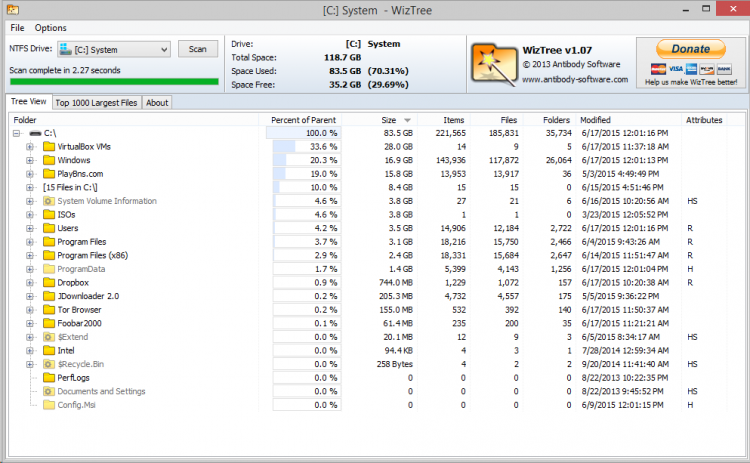
Task: Expand the PlayBns.com folder node
Action: [30, 174]
